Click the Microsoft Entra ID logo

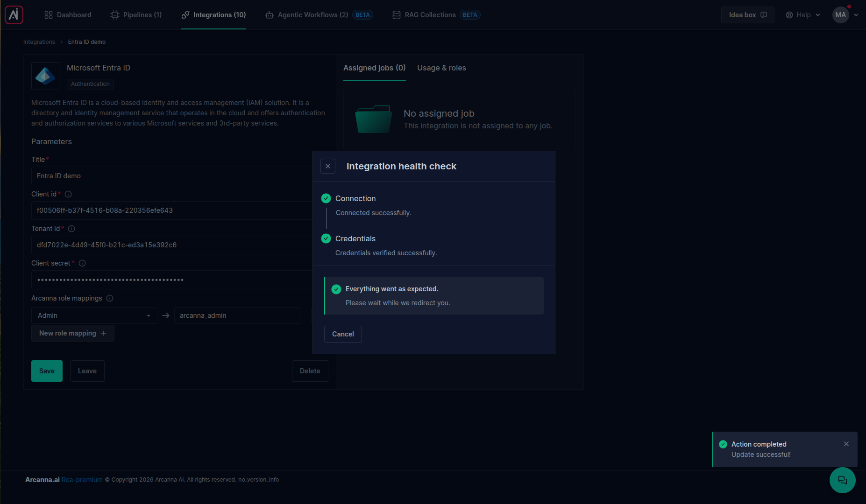[45, 76]
